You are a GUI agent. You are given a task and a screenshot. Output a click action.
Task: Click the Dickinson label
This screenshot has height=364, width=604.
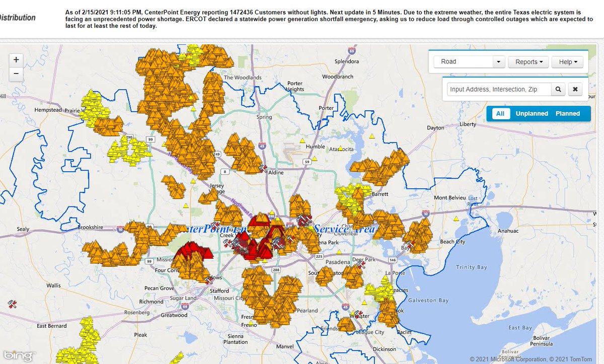[x=385, y=348]
